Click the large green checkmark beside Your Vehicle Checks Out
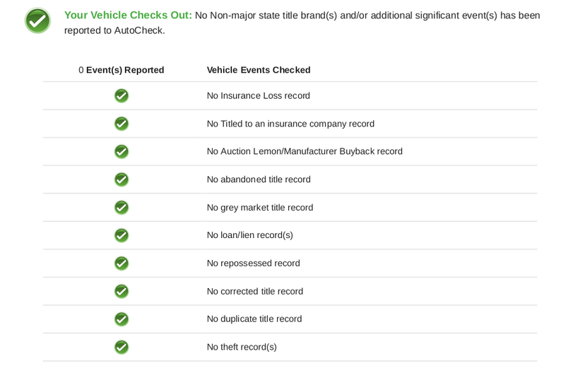The width and height of the screenshot is (573, 392). pyautogui.click(x=37, y=20)
